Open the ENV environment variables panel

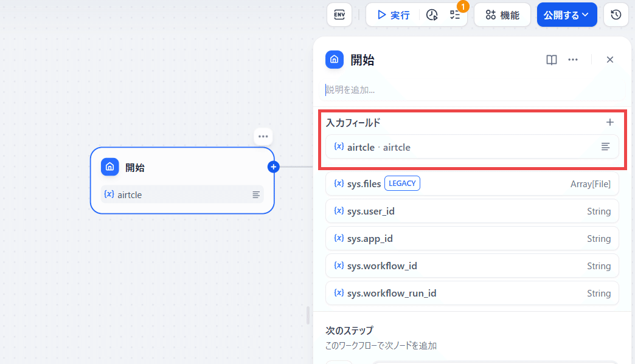[339, 15]
